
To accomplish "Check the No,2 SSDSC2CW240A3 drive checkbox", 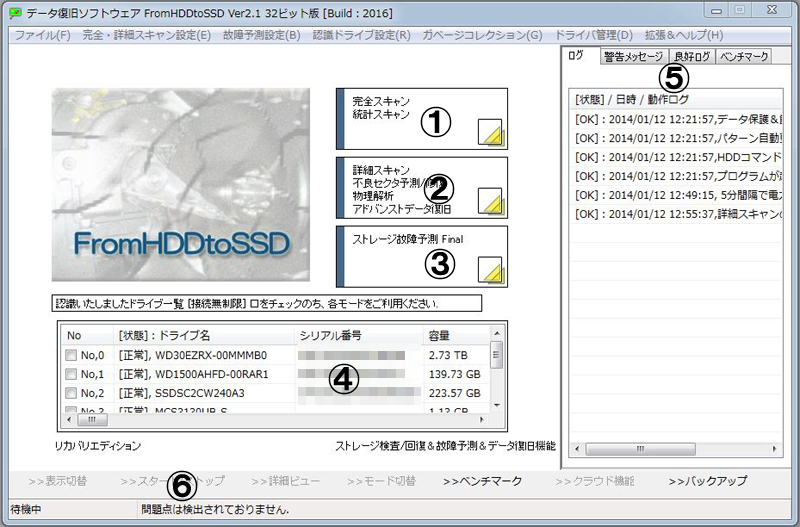I will tap(71, 393).
